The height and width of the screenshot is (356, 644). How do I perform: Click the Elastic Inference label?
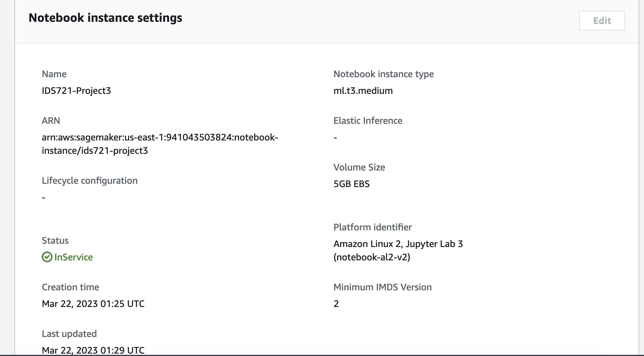[x=368, y=121]
